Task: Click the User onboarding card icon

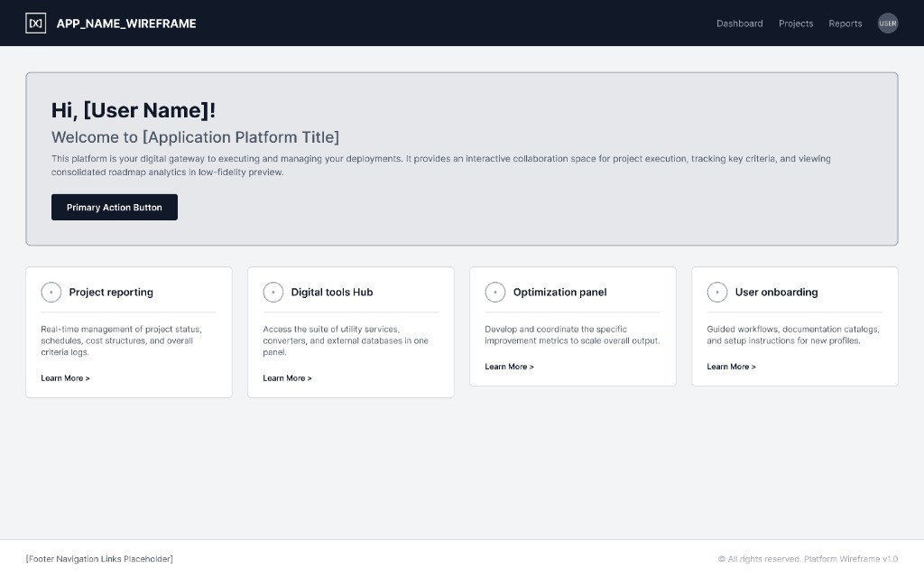Action: tap(717, 292)
